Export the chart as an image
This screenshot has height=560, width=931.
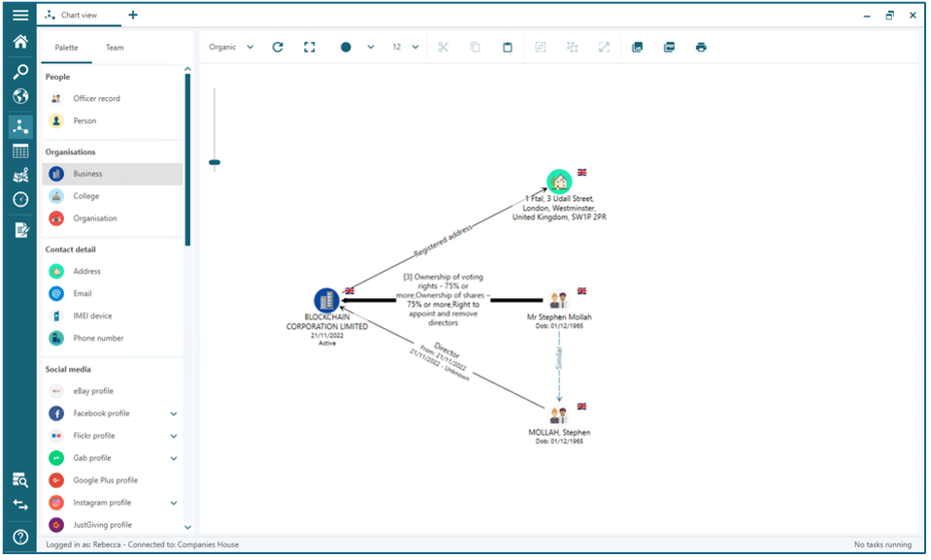point(637,47)
